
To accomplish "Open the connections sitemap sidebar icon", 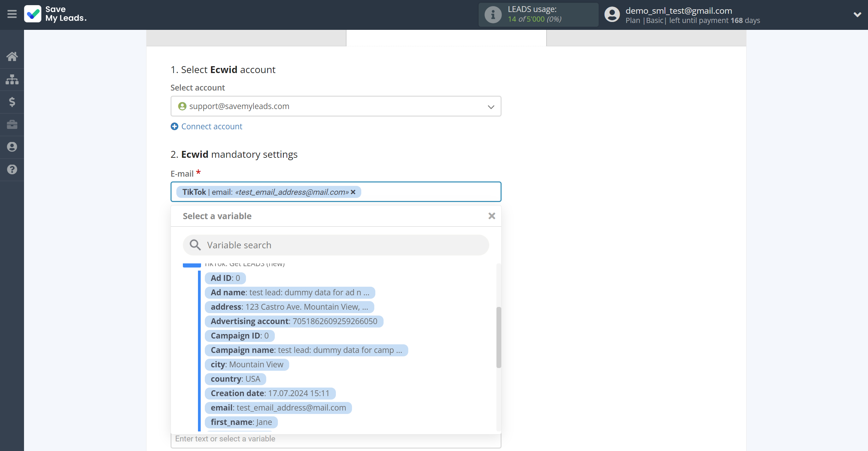I will pyautogui.click(x=12, y=79).
